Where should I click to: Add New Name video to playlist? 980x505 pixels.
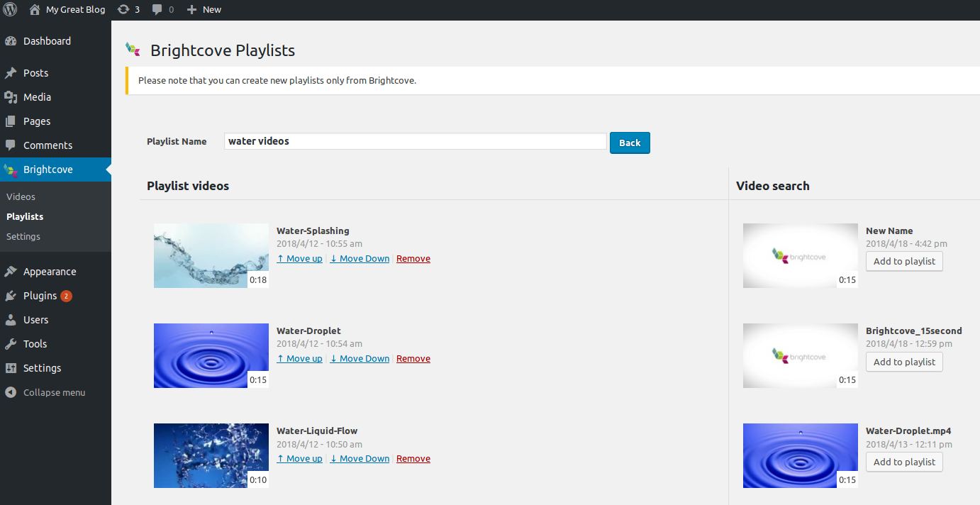tap(903, 261)
